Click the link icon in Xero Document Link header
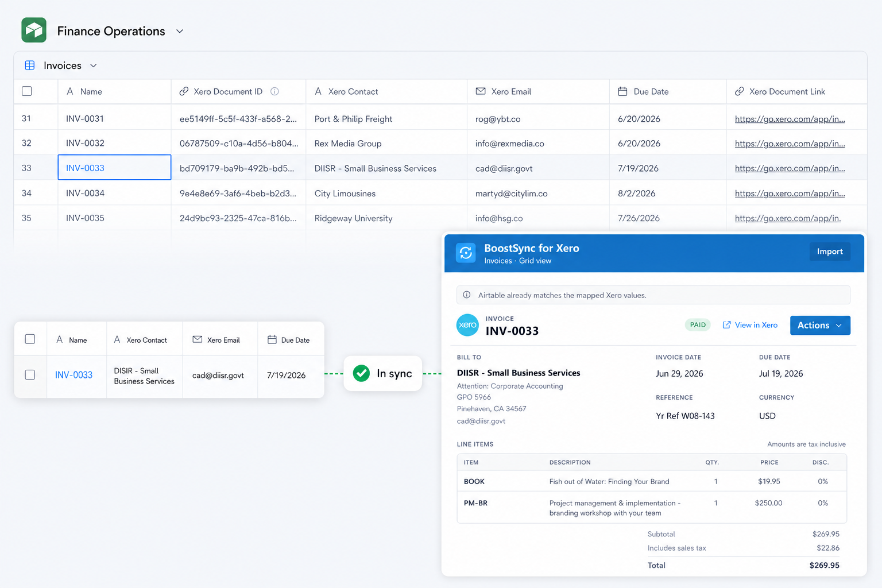The image size is (882, 588). coord(740,91)
